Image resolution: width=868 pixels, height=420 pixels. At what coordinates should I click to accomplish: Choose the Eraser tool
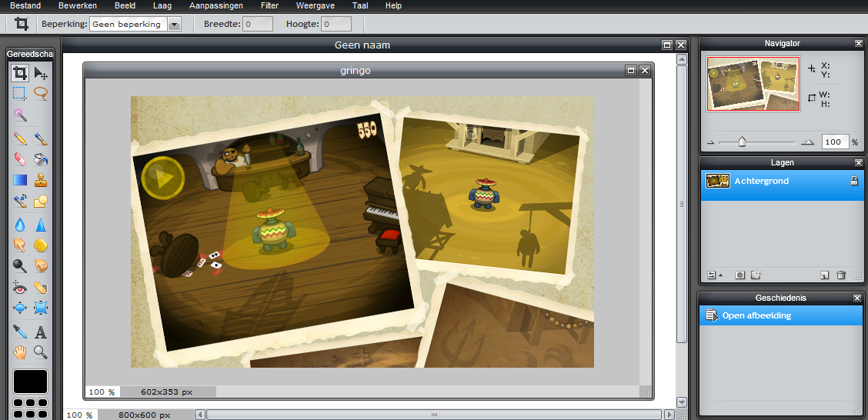[20, 159]
